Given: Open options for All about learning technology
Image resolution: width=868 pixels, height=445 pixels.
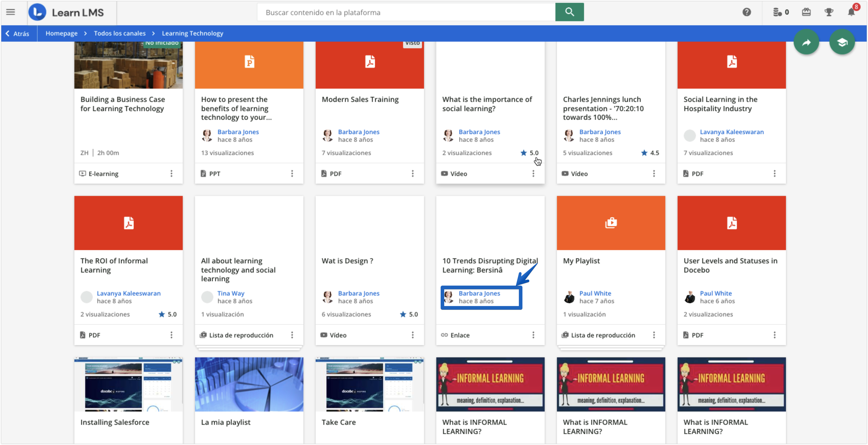Looking at the screenshot, I should point(292,335).
